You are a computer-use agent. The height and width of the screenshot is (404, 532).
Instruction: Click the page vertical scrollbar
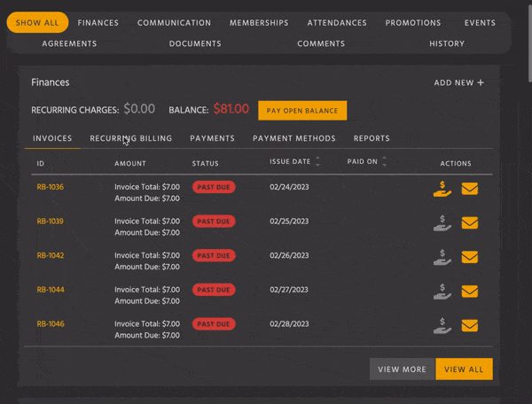[x=530, y=44]
